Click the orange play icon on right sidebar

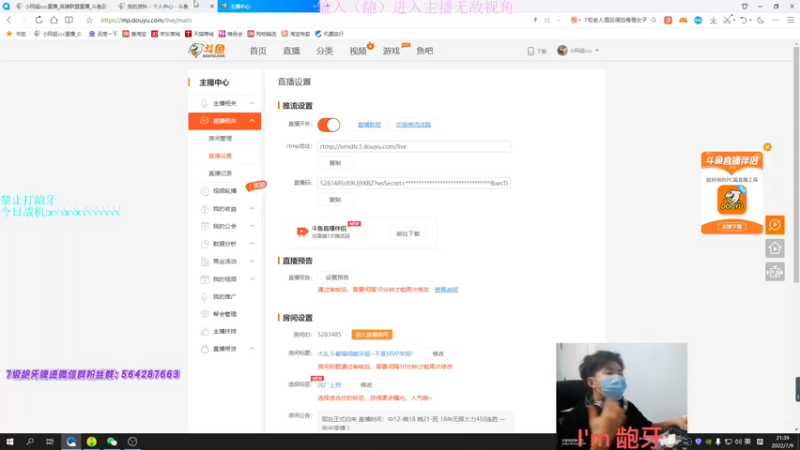point(774,224)
